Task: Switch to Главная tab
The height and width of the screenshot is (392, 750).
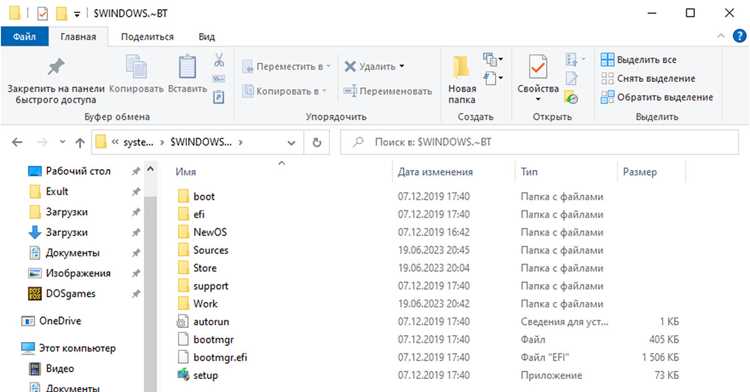Action: tap(78, 36)
